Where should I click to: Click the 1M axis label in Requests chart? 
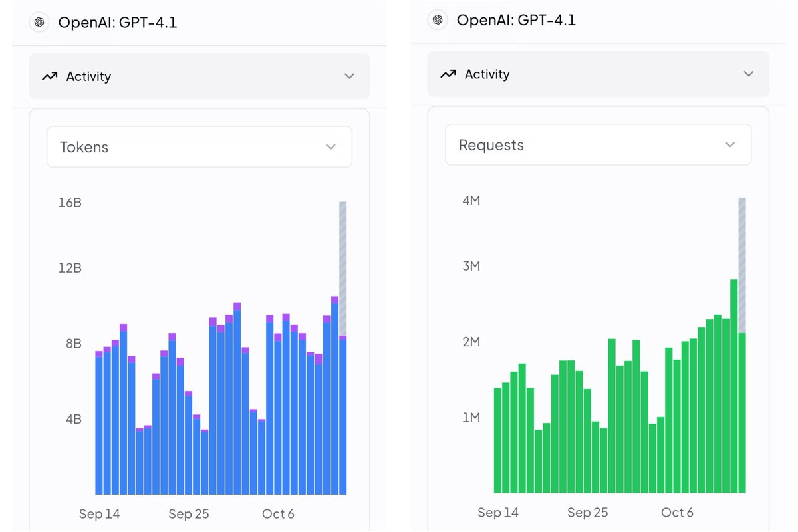point(471,418)
